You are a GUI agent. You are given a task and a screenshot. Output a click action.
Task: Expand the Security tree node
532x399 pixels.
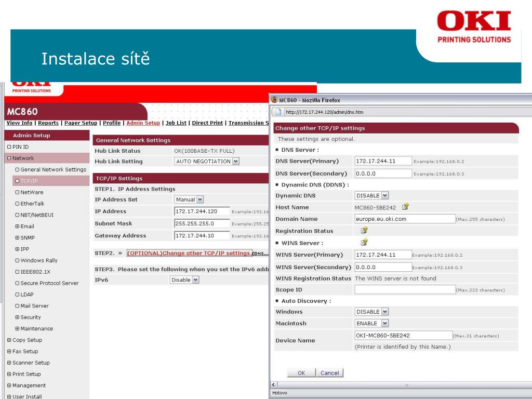tap(17, 317)
